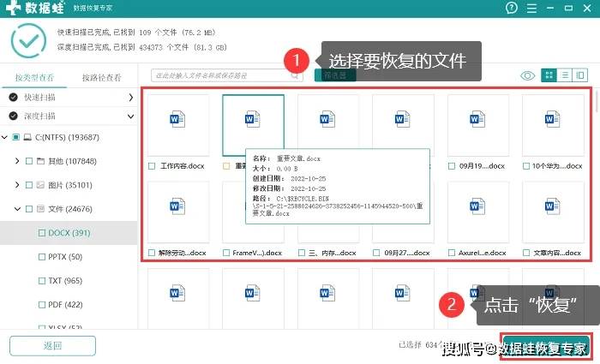Click the folder icon beside 其他 (107848)
The height and width of the screenshot is (364, 600).
[x=40, y=161]
